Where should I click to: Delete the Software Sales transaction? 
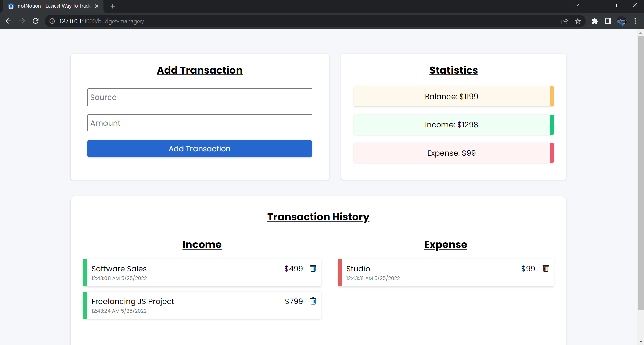click(x=313, y=268)
